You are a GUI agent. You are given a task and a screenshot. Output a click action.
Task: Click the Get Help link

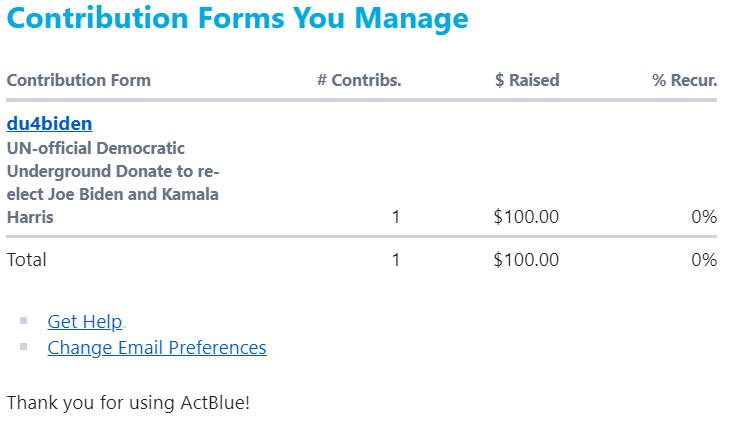click(85, 322)
